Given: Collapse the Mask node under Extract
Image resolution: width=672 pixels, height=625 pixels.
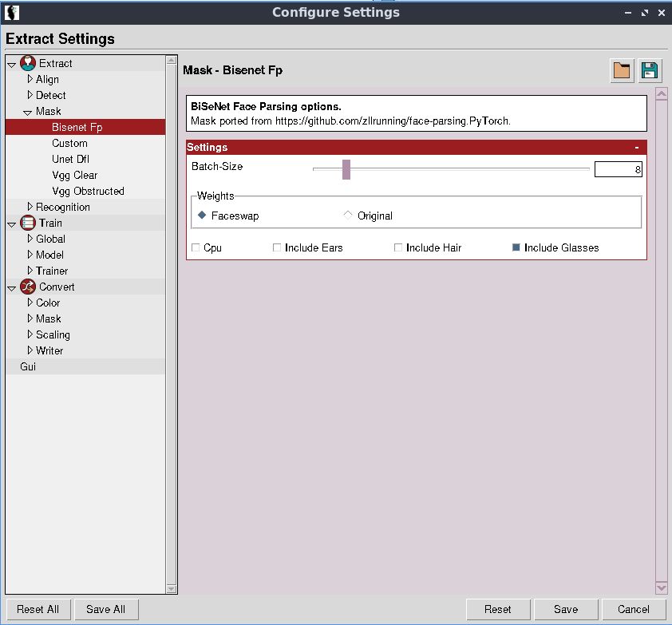Looking at the screenshot, I should pyautogui.click(x=27, y=113).
